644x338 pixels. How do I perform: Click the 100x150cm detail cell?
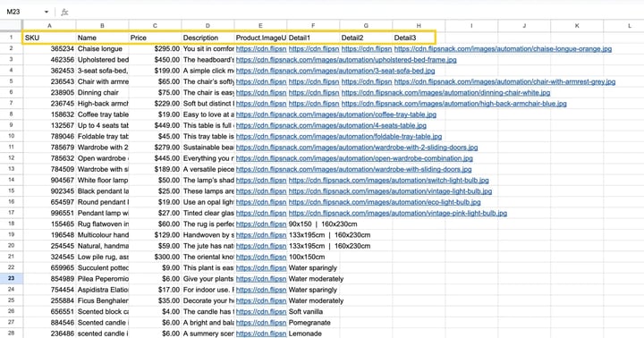click(x=313, y=257)
